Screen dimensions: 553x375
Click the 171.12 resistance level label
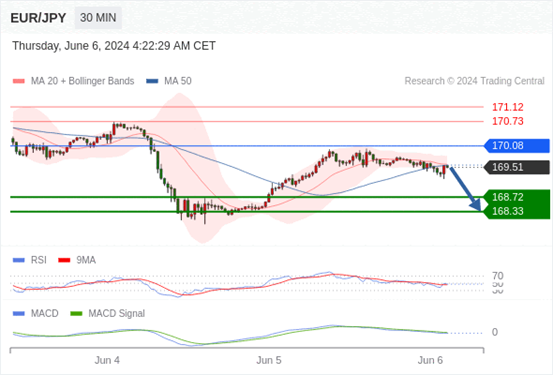(x=508, y=107)
